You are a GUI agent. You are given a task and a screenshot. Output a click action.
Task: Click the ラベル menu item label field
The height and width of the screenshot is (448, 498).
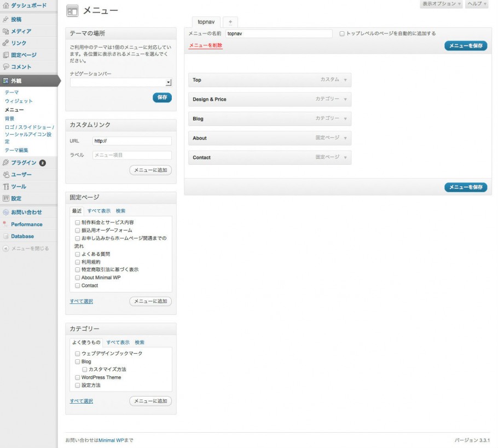[132, 155]
